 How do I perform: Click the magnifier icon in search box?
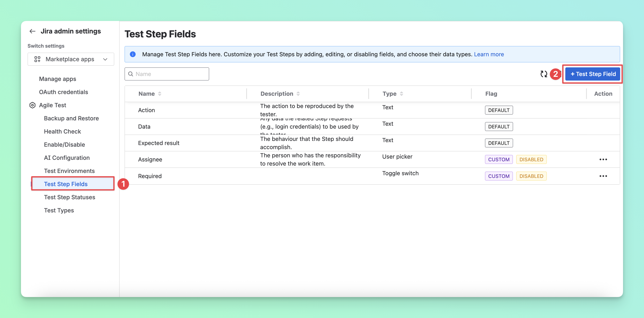click(130, 74)
